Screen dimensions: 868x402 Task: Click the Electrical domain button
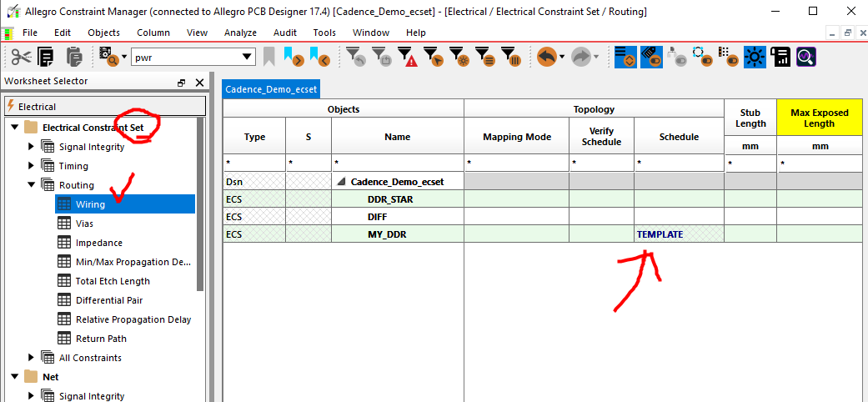(105, 106)
